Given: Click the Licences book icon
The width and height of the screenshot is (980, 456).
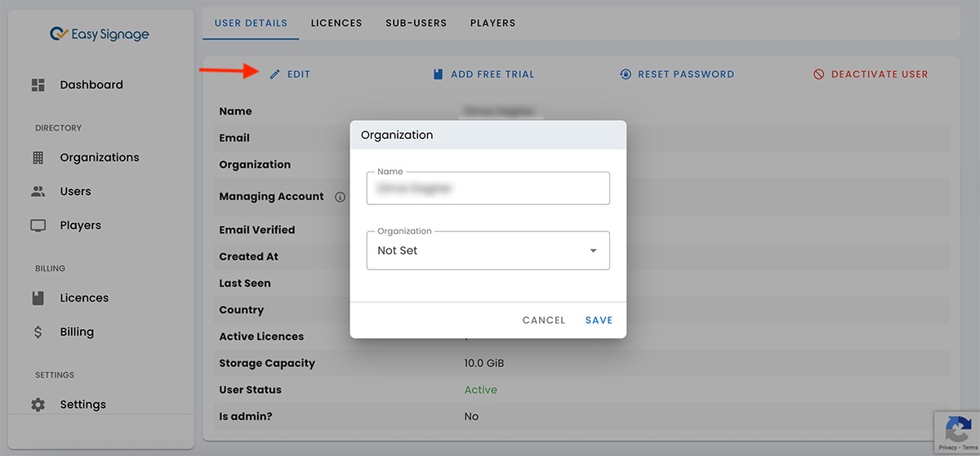Looking at the screenshot, I should coord(38,298).
